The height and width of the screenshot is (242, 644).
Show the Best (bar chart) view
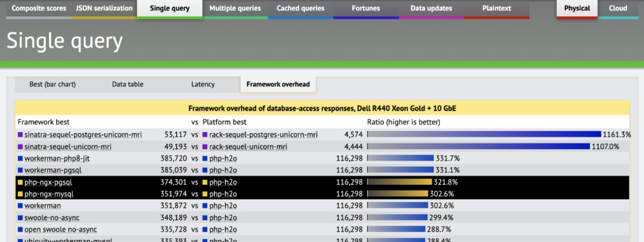(53, 84)
